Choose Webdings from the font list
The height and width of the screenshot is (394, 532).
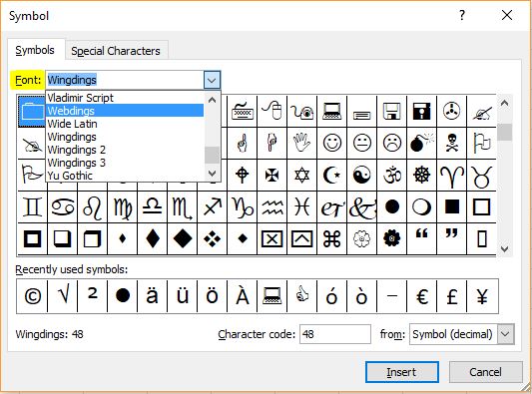(x=125, y=111)
